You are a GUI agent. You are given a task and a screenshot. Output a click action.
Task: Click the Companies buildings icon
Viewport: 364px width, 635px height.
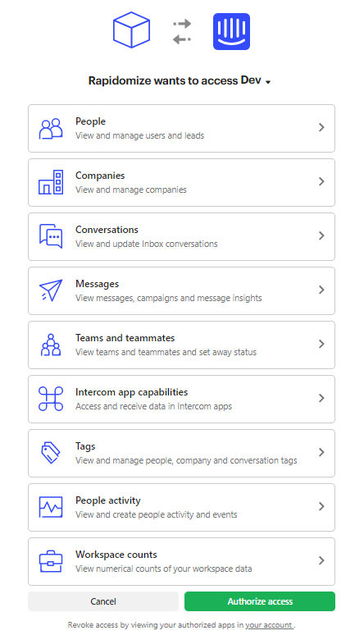pos(51,182)
